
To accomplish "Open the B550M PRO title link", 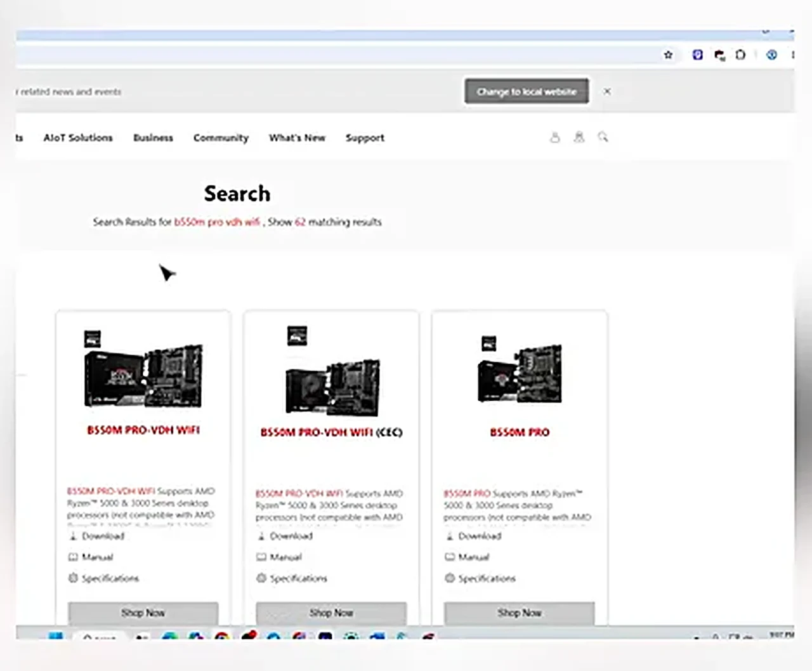I will [x=520, y=432].
